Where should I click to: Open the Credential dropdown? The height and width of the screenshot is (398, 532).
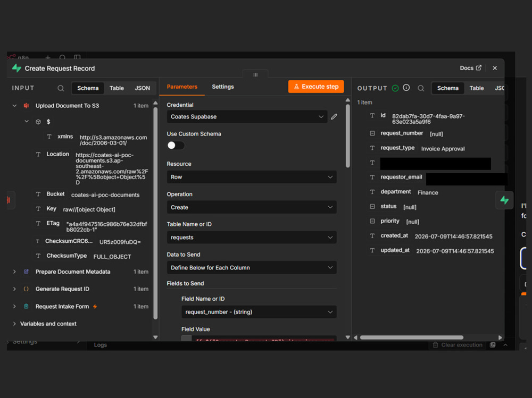(x=247, y=116)
